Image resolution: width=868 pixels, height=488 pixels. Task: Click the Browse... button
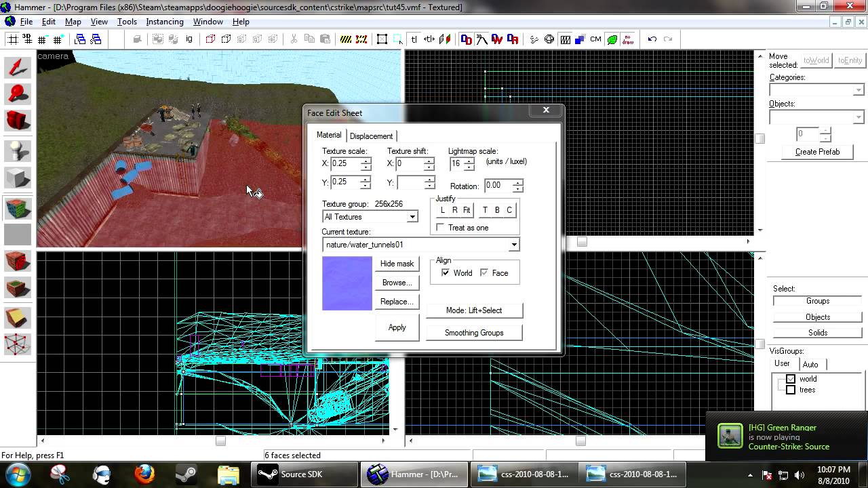point(397,283)
